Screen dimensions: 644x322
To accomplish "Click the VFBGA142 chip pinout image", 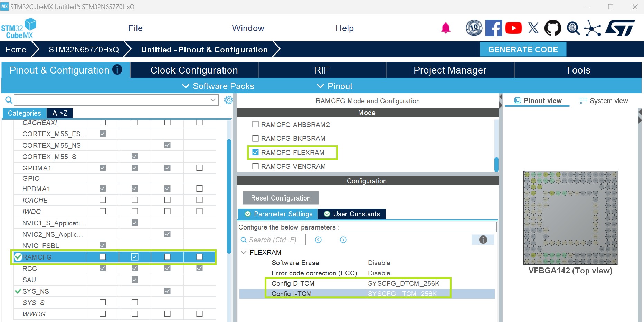I will point(570,218).
